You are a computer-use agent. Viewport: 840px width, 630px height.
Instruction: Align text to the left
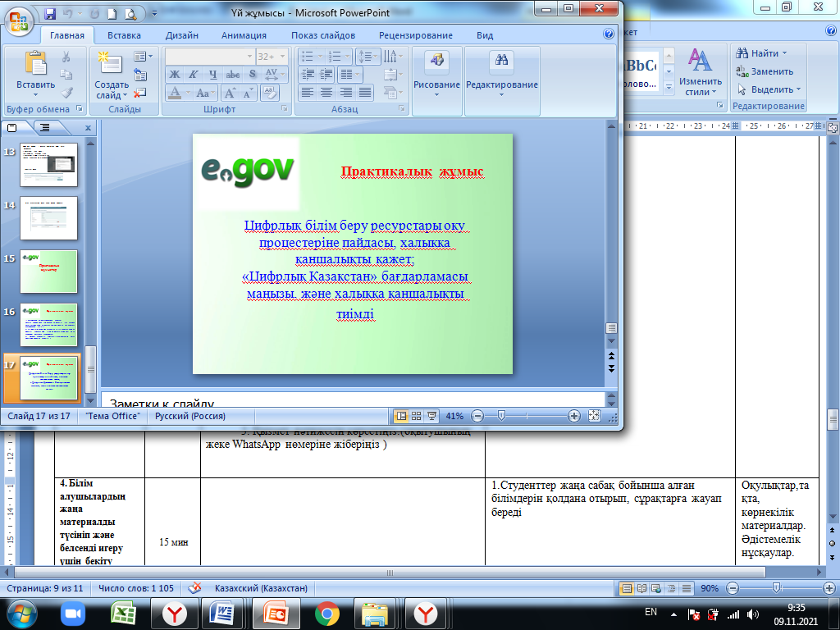point(307,93)
